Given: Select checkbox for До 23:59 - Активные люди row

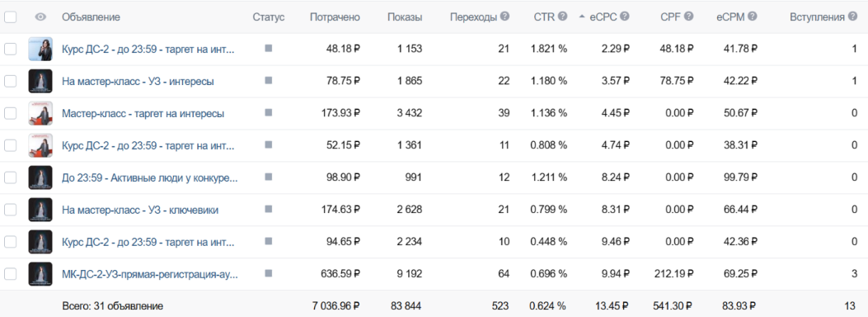Looking at the screenshot, I should [x=10, y=177].
